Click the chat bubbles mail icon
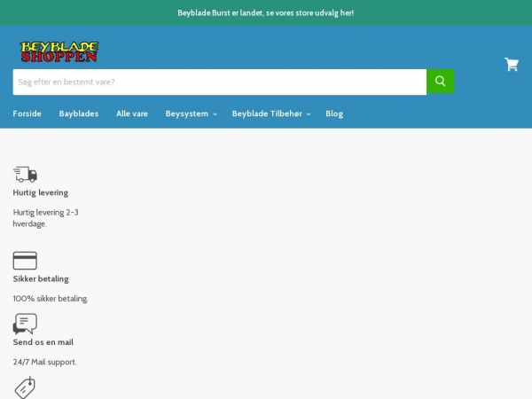 (x=25, y=324)
